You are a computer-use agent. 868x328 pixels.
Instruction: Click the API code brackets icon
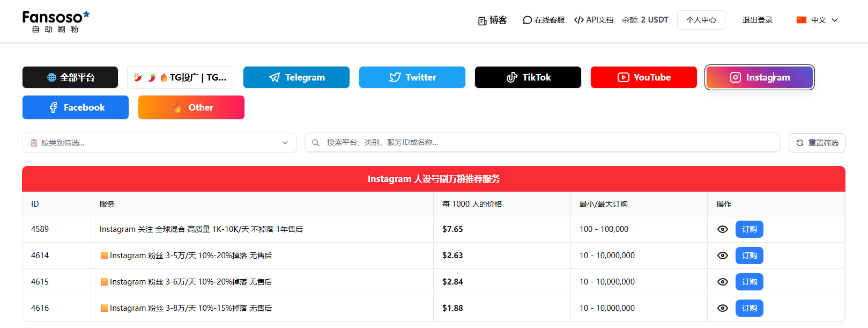coord(578,20)
